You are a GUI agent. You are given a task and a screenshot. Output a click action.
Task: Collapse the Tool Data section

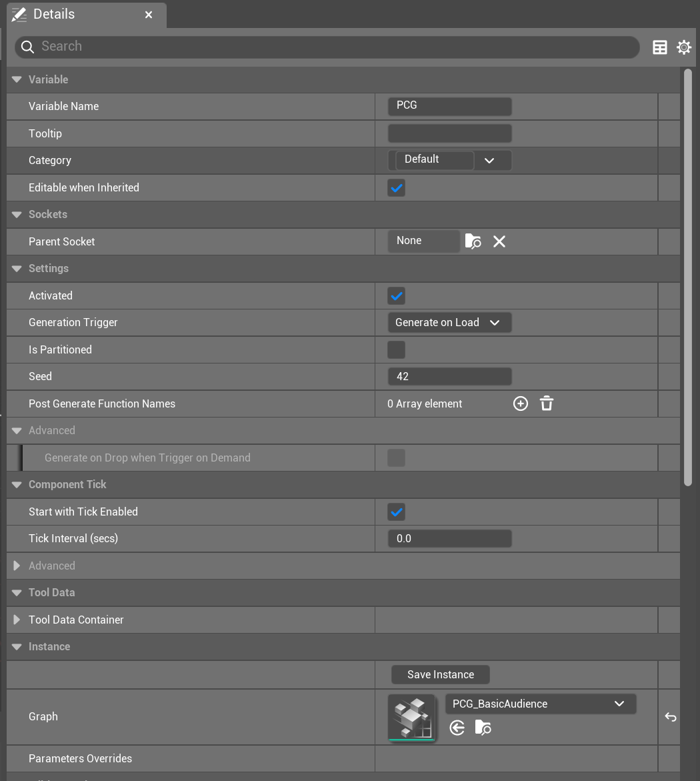(x=17, y=593)
